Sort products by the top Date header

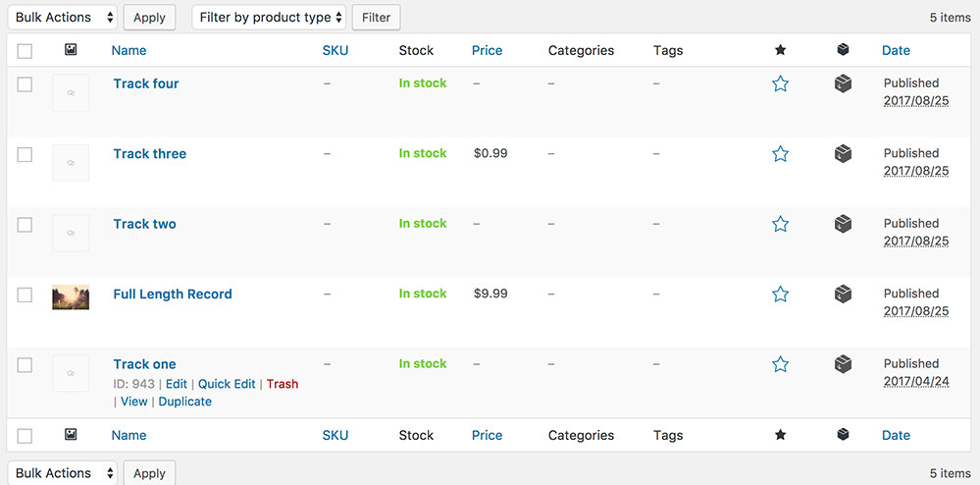(x=896, y=51)
